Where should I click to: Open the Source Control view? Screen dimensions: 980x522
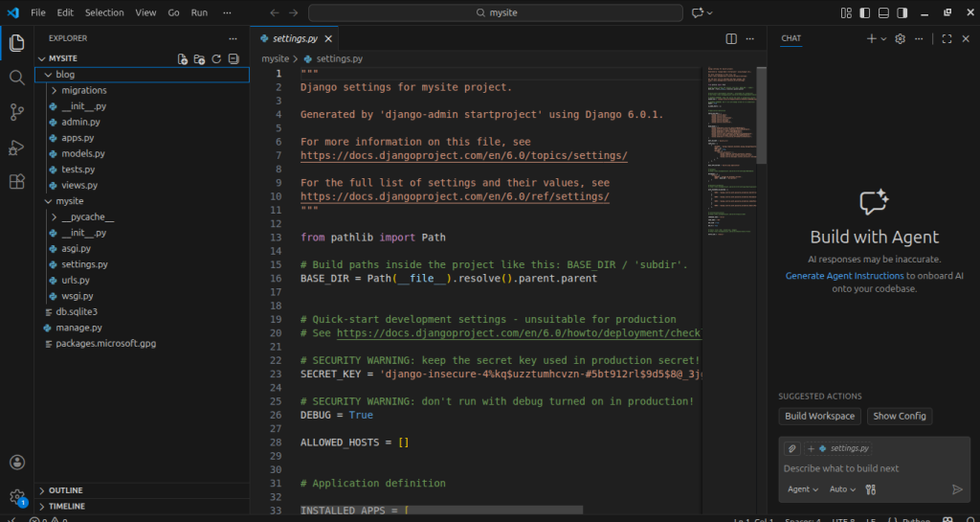pos(16,112)
